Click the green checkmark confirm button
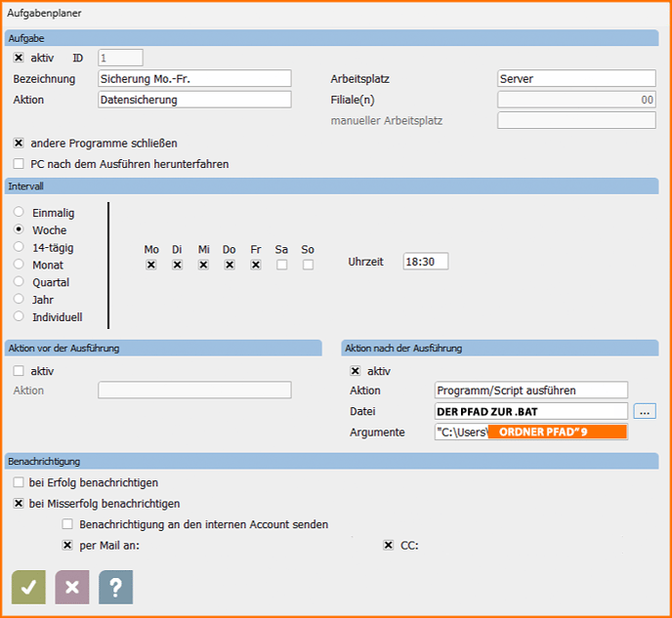Viewport: 672px width, 618px height. 28,587
